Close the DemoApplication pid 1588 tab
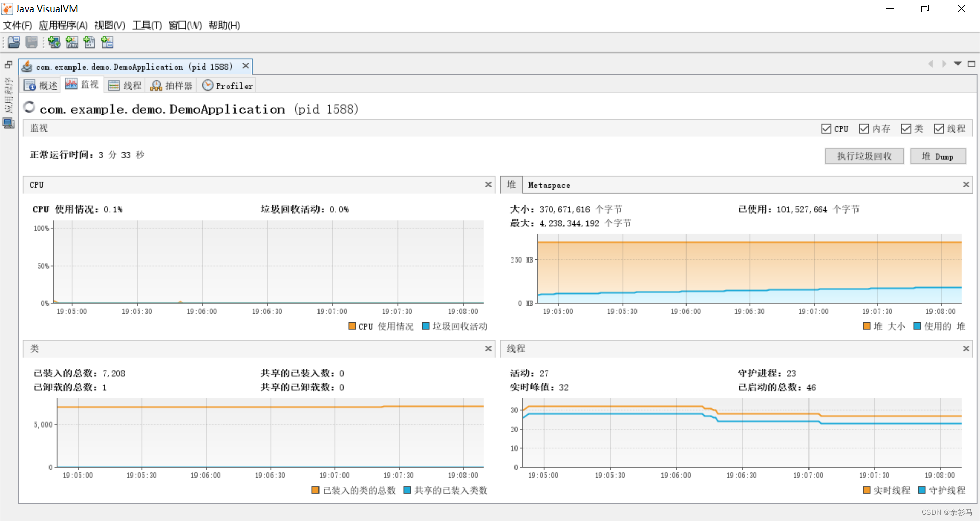The height and width of the screenshot is (521, 980). pos(246,66)
